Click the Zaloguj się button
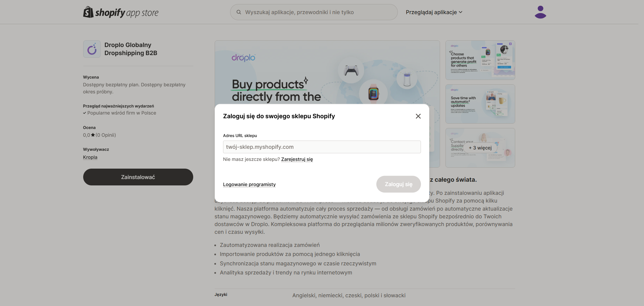The height and width of the screenshot is (306, 644). [398, 184]
